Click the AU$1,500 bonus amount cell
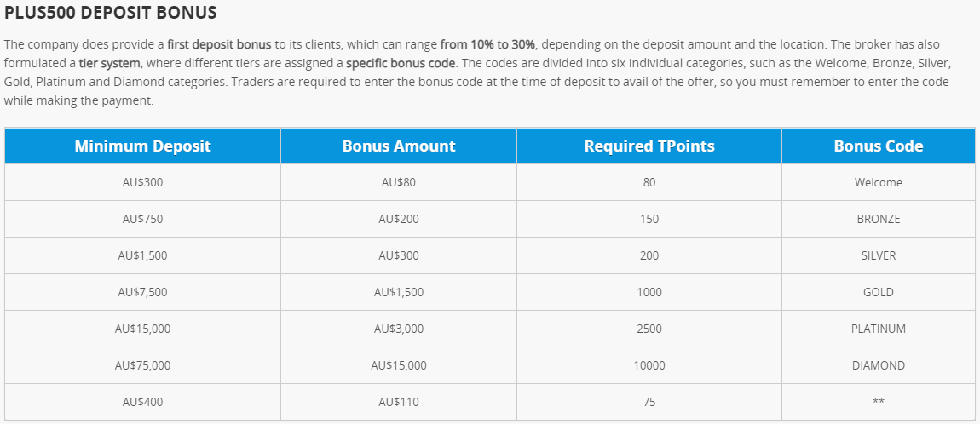The height and width of the screenshot is (424, 980). click(x=399, y=292)
